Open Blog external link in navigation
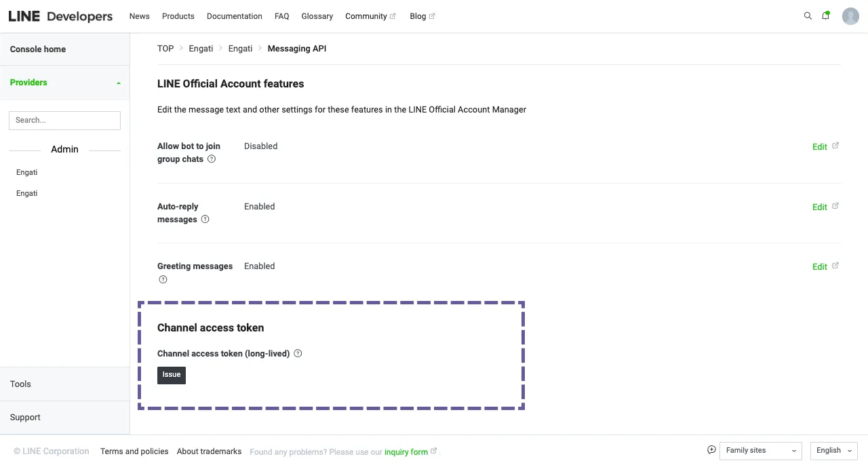 point(422,16)
